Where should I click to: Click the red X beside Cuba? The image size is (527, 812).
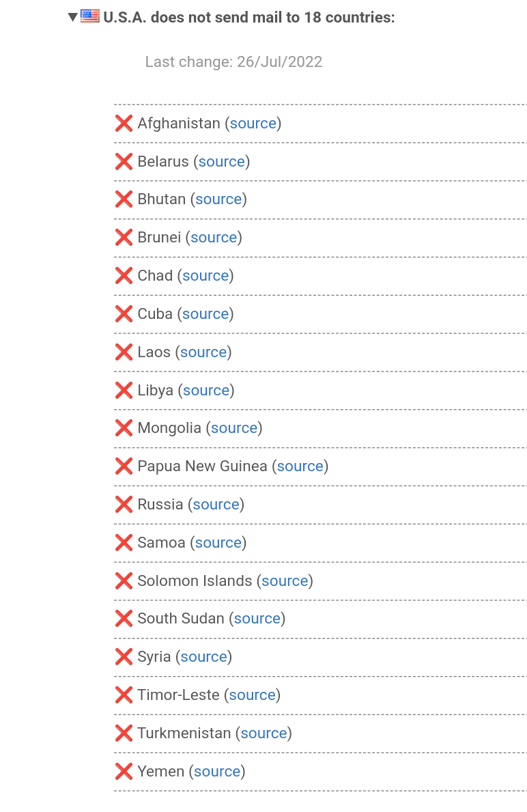click(124, 314)
